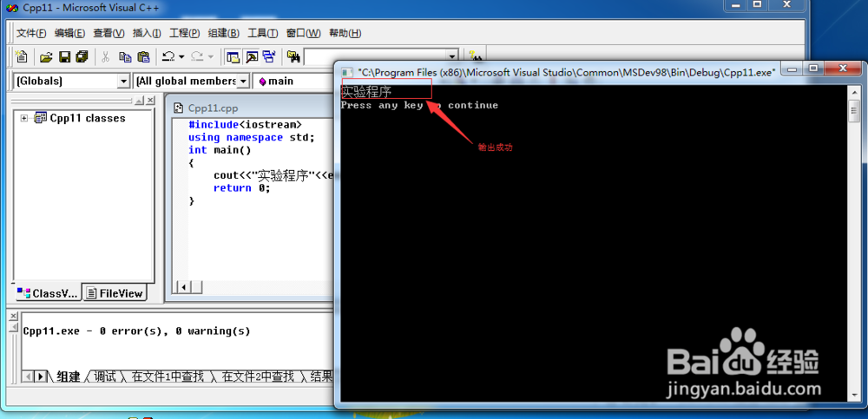
Task: Click the Find text input field
Action: point(376,56)
